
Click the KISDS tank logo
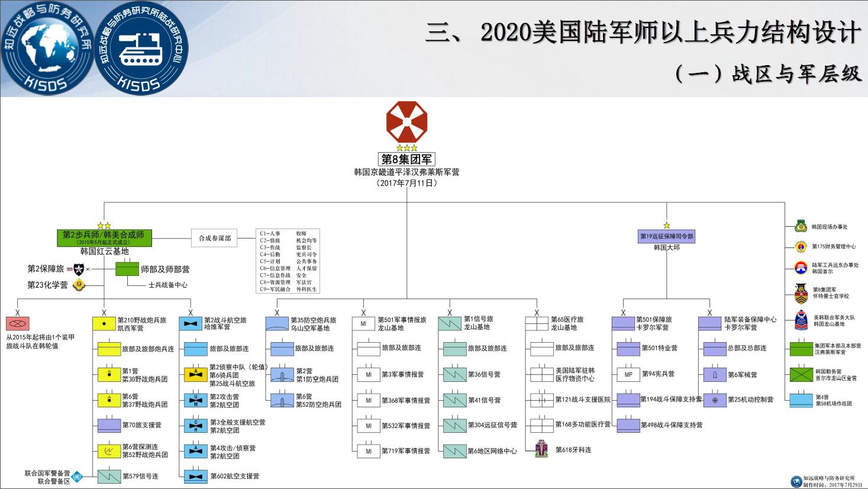tap(141, 48)
